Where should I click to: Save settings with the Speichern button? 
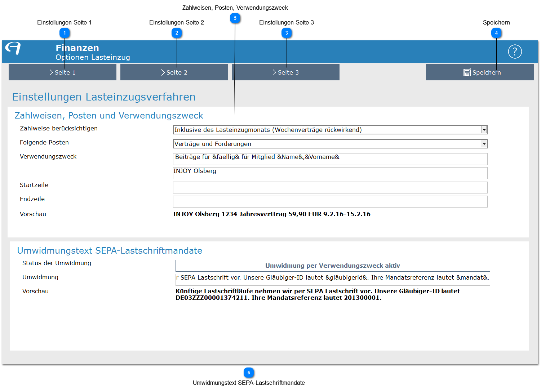tap(480, 72)
